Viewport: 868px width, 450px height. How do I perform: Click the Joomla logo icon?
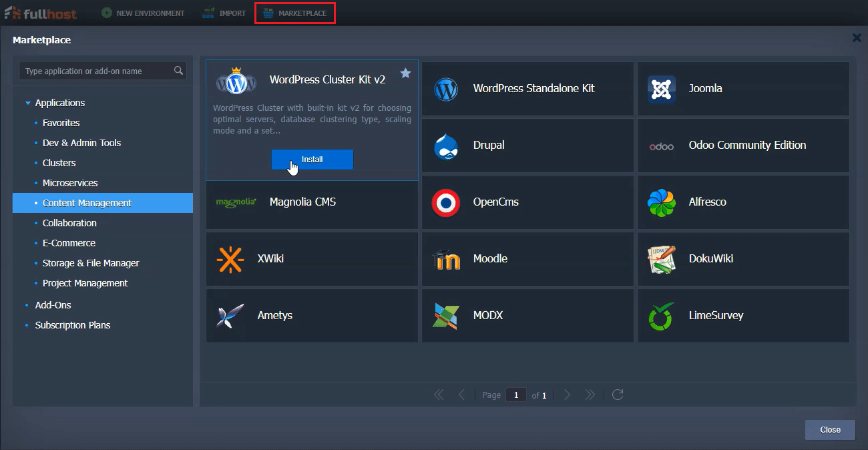(x=661, y=89)
